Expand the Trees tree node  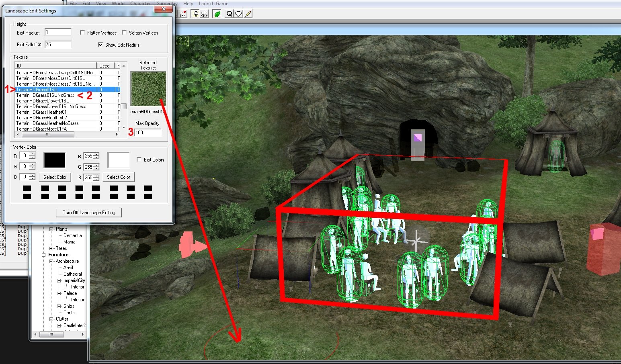point(51,248)
